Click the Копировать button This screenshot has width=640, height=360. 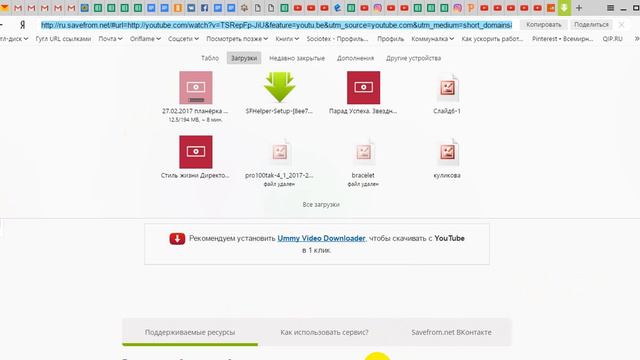pos(544,25)
